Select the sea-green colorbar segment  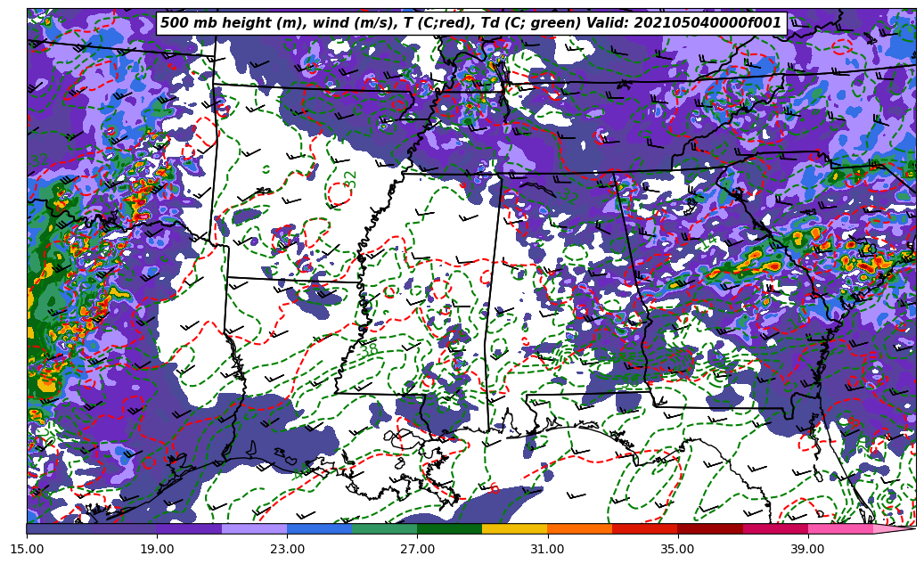[384, 528]
